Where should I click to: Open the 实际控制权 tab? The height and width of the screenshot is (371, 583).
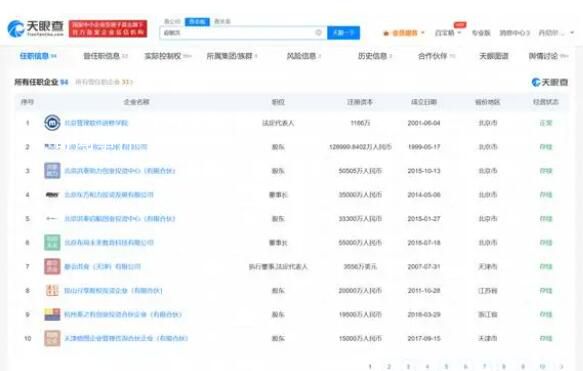[167, 56]
